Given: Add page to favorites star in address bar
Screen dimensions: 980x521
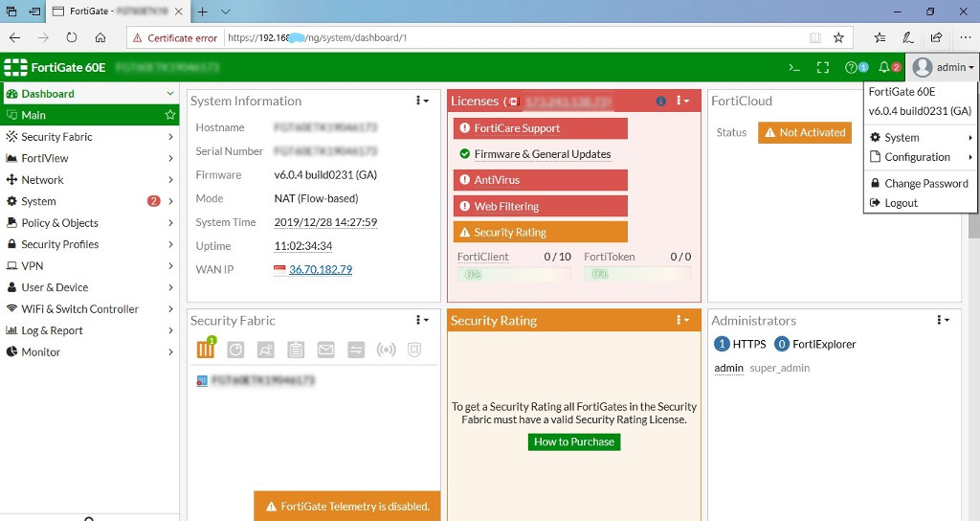Looking at the screenshot, I should pyautogui.click(x=838, y=37).
